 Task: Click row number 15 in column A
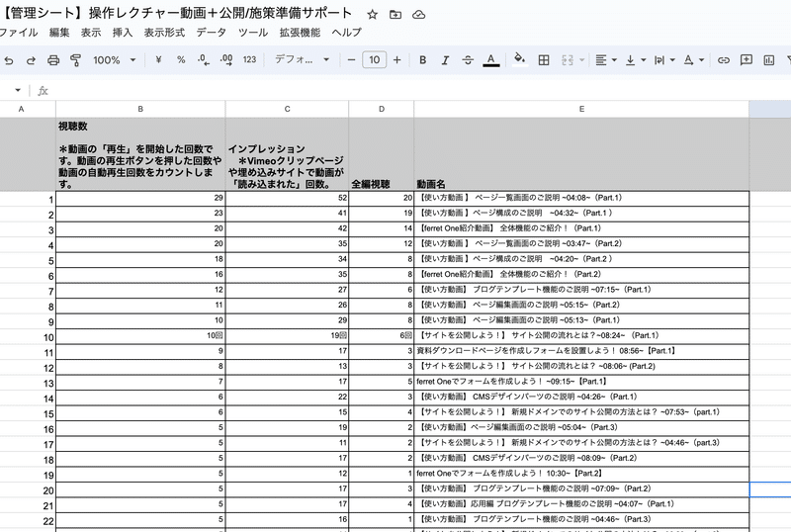[x=48, y=414]
